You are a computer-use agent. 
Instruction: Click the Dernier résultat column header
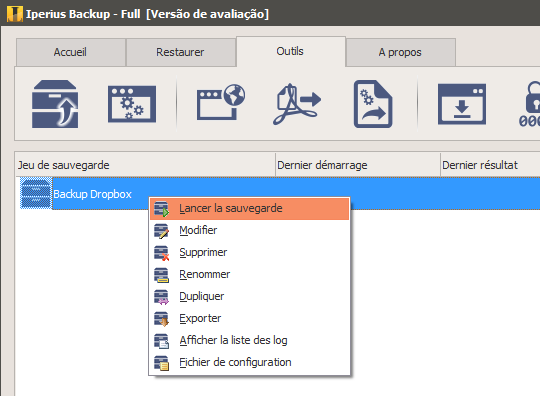coord(490,165)
